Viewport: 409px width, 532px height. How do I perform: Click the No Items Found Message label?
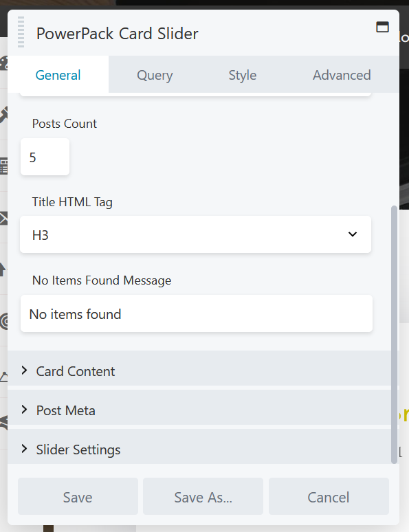[x=102, y=280]
